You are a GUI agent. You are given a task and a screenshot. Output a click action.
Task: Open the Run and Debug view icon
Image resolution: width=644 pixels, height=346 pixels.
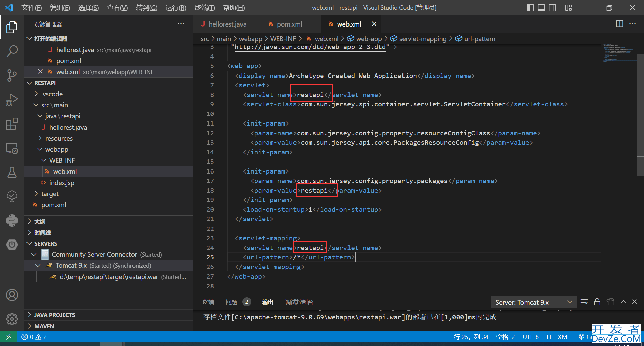pyautogui.click(x=12, y=100)
